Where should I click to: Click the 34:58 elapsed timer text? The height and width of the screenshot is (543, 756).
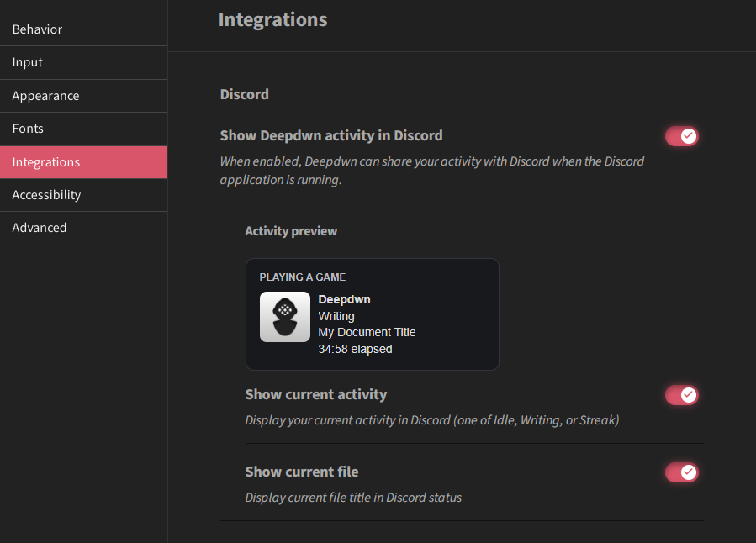[356, 349]
